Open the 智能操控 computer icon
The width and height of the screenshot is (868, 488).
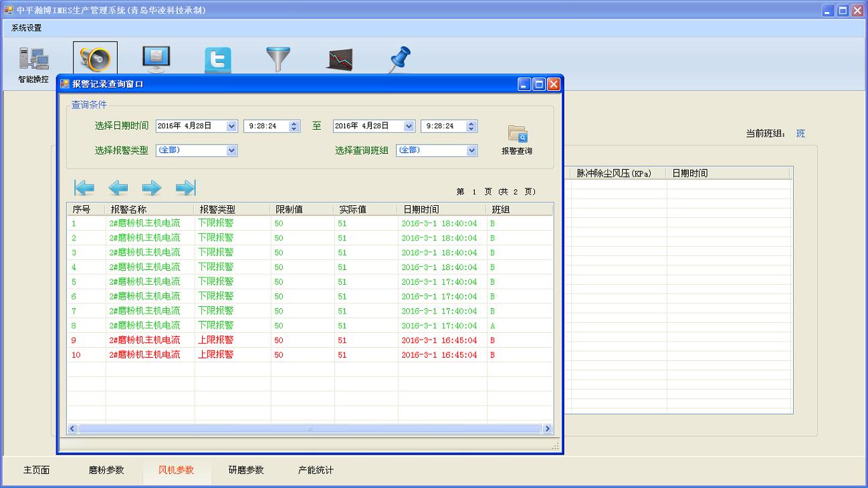coord(33,61)
